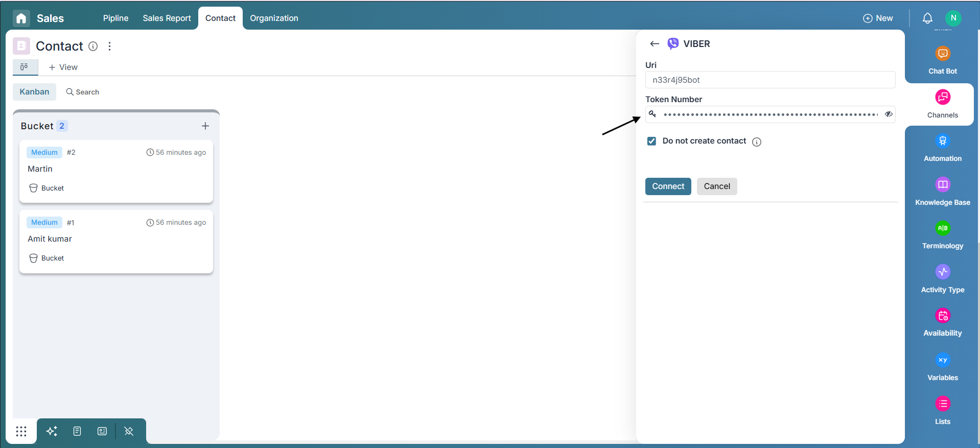Open Availability in right sidebar

point(943,322)
